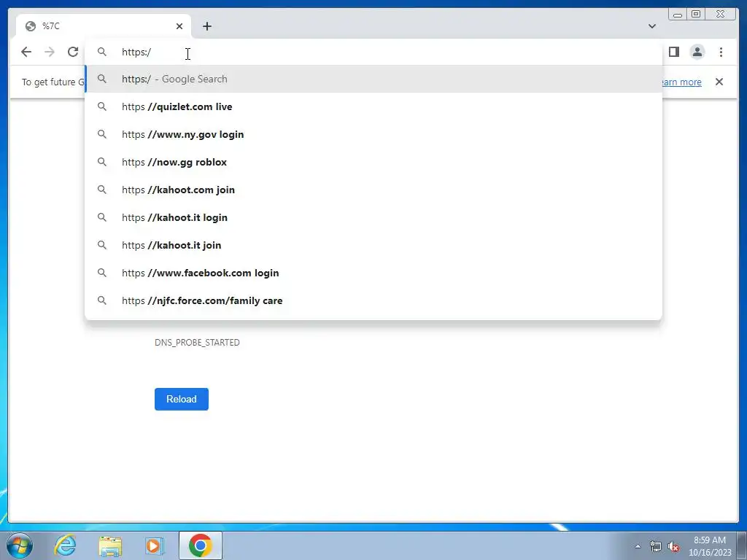Choose the 'https:/ - Google Search' suggestion
This screenshot has width=747, height=560.
click(373, 79)
